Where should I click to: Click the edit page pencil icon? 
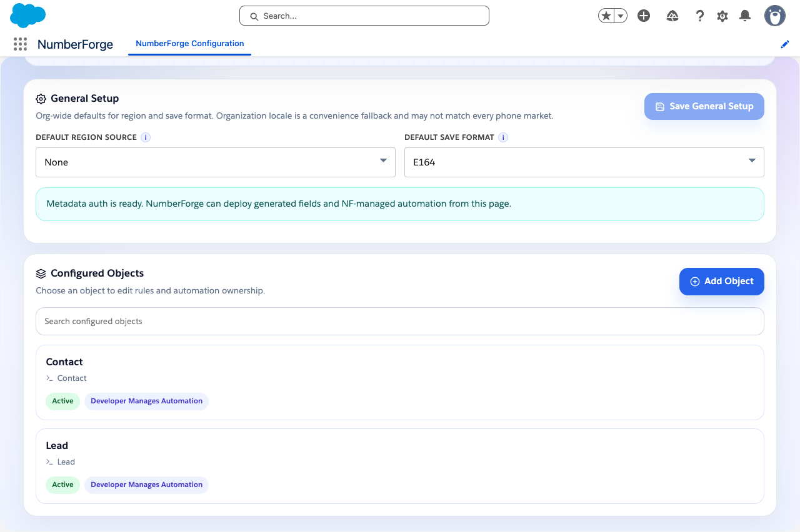pyautogui.click(x=785, y=44)
